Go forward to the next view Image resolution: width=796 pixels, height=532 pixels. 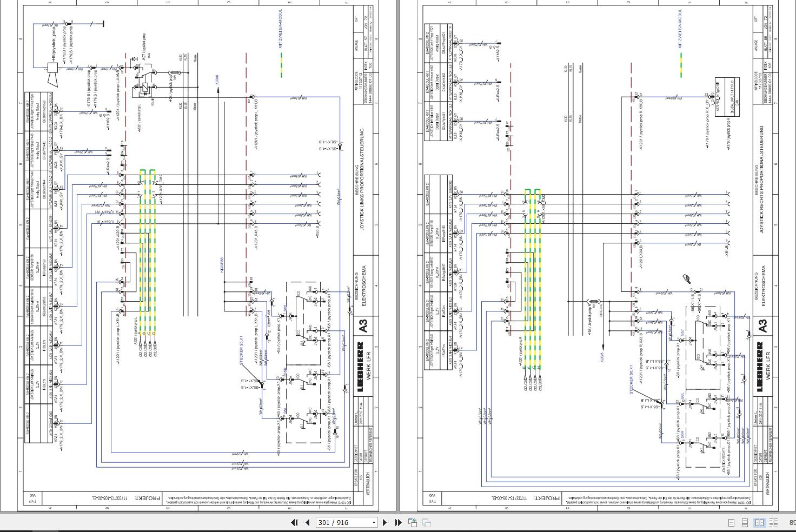click(x=426, y=522)
